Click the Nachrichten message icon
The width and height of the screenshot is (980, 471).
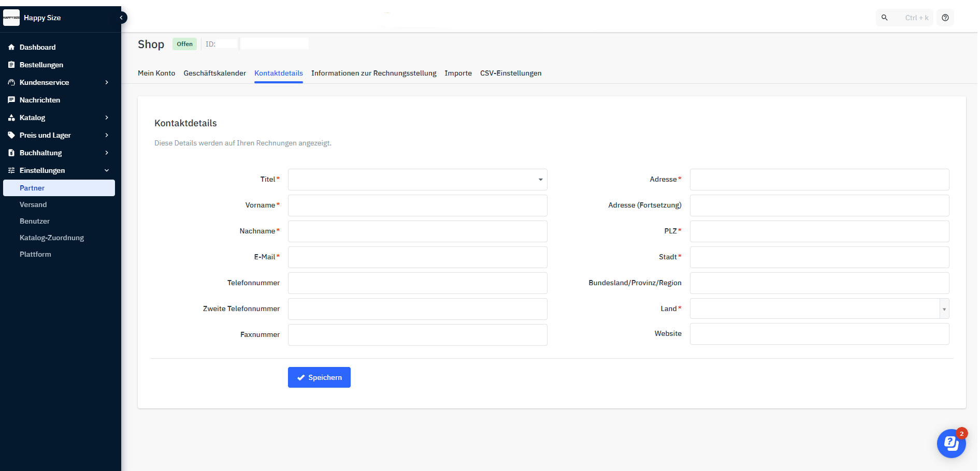11,100
